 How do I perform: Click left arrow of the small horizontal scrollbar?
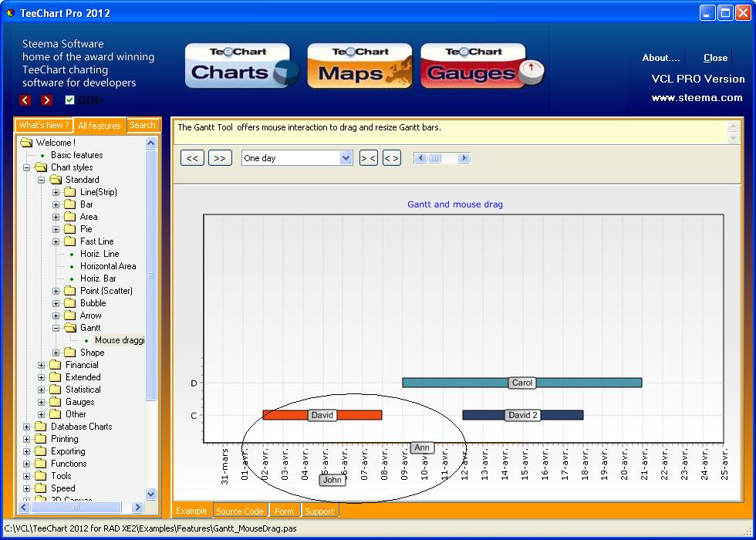click(x=420, y=158)
